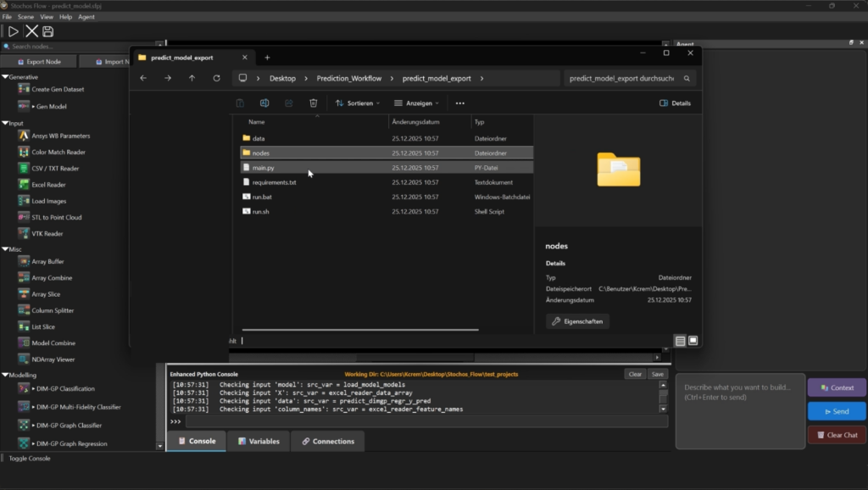Toggle the Details pane in Explorer
This screenshot has height=490, width=868.
click(x=675, y=103)
